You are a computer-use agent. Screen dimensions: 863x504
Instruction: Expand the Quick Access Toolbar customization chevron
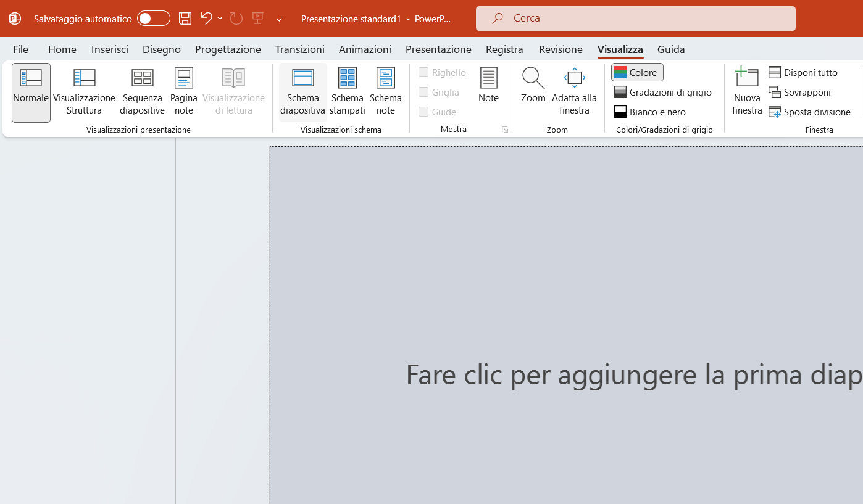(x=279, y=19)
